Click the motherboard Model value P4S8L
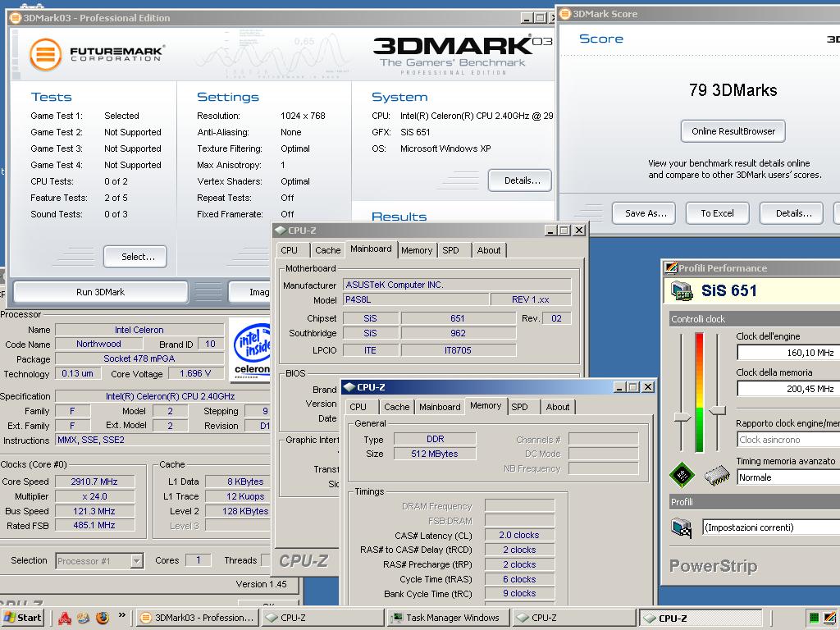 click(416, 299)
